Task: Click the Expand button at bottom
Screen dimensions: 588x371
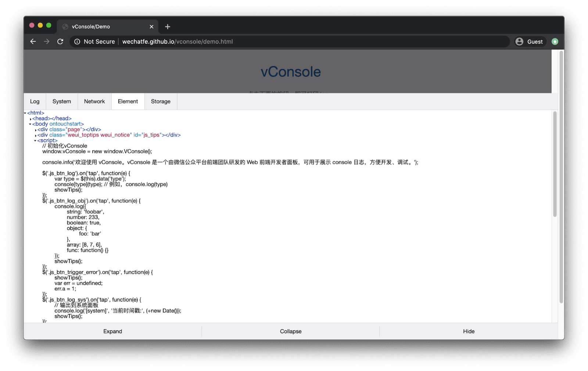Action: point(112,331)
